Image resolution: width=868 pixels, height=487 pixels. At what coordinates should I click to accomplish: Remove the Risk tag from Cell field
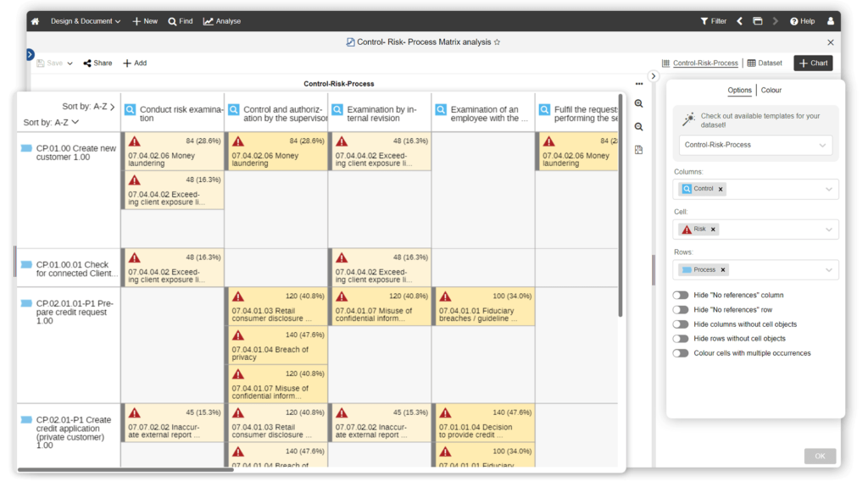[x=713, y=230]
